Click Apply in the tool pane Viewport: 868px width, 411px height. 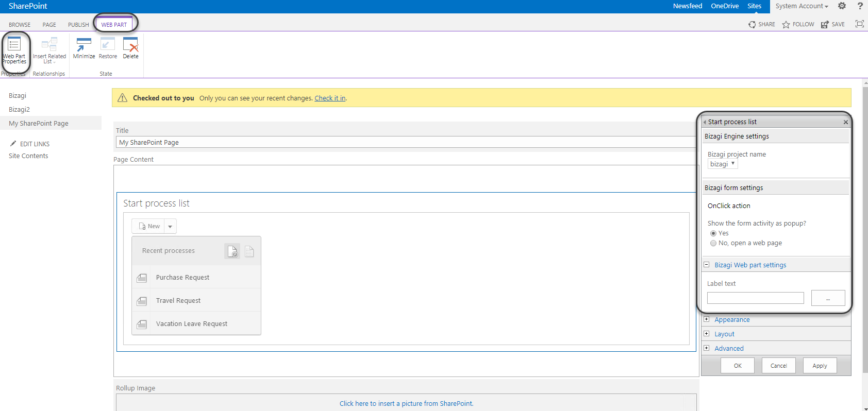[820, 366]
